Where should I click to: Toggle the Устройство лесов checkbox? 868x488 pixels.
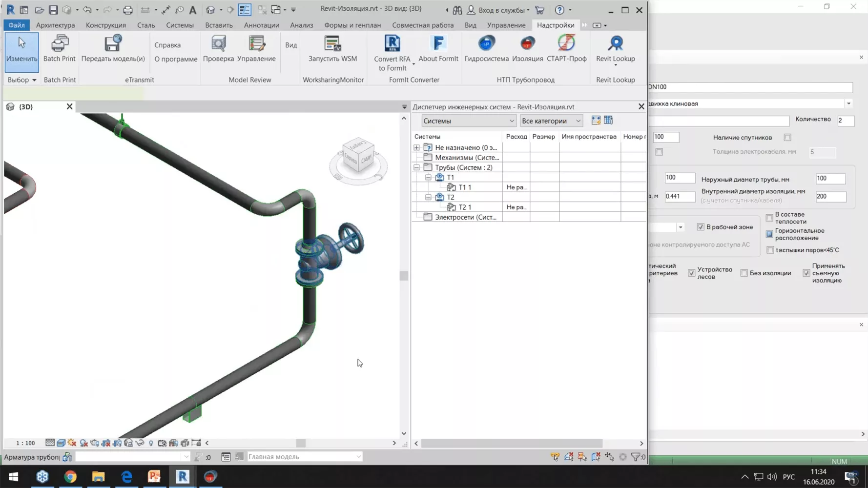tap(691, 273)
